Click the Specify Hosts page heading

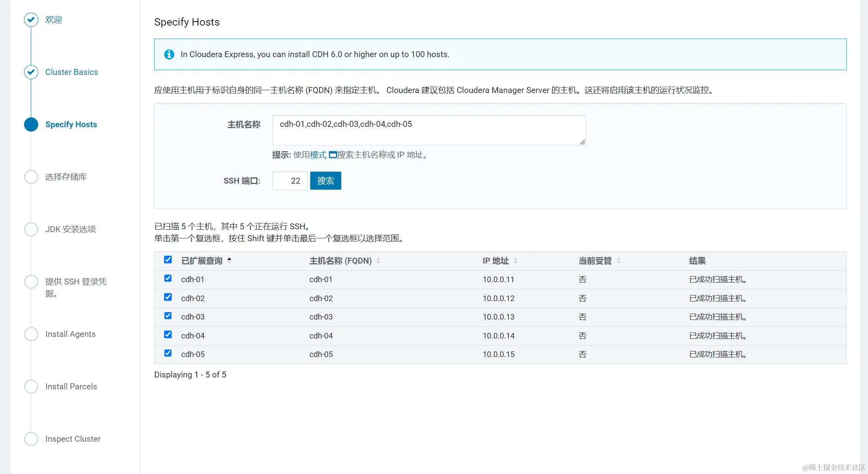point(187,22)
